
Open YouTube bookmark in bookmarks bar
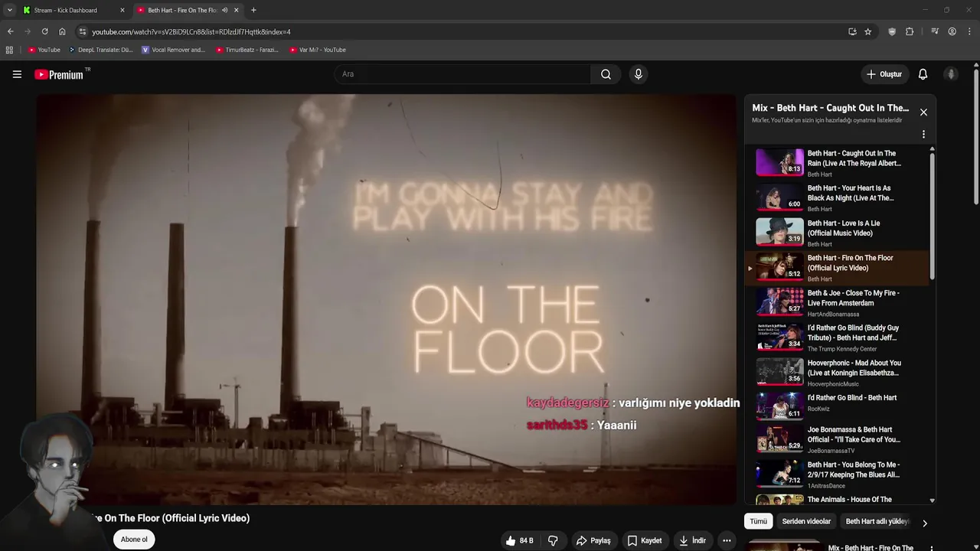[x=44, y=50]
